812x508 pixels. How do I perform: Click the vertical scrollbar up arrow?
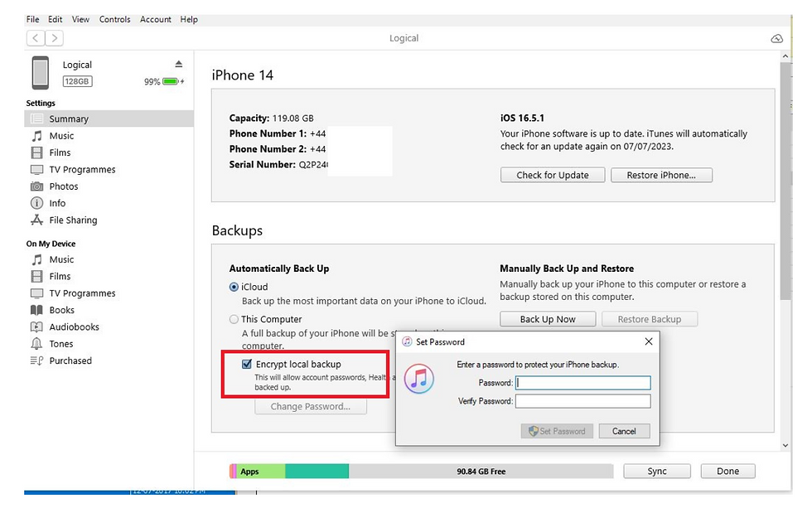click(785, 56)
